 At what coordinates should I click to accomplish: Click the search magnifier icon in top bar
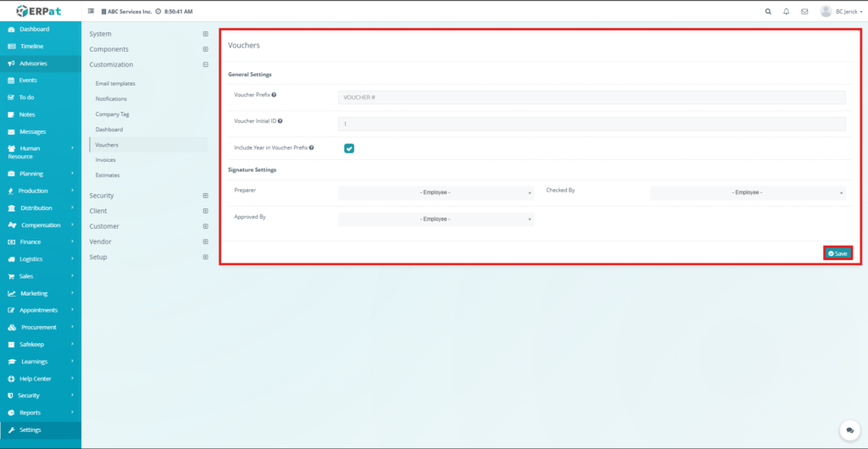pyautogui.click(x=768, y=12)
